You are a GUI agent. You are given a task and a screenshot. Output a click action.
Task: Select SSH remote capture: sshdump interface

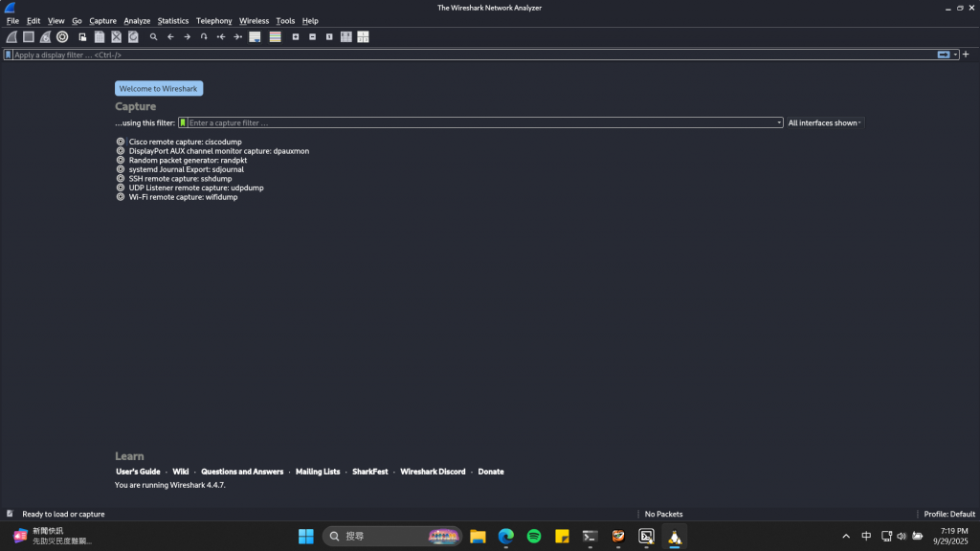point(180,179)
